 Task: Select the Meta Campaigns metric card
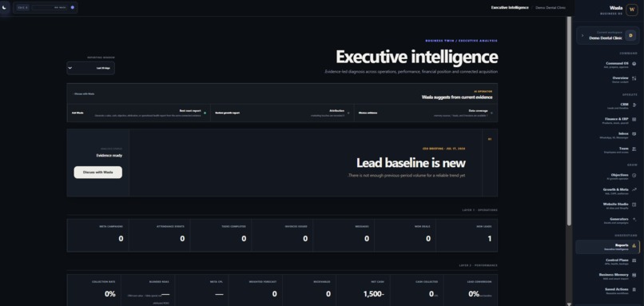pyautogui.click(x=97, y=236)
